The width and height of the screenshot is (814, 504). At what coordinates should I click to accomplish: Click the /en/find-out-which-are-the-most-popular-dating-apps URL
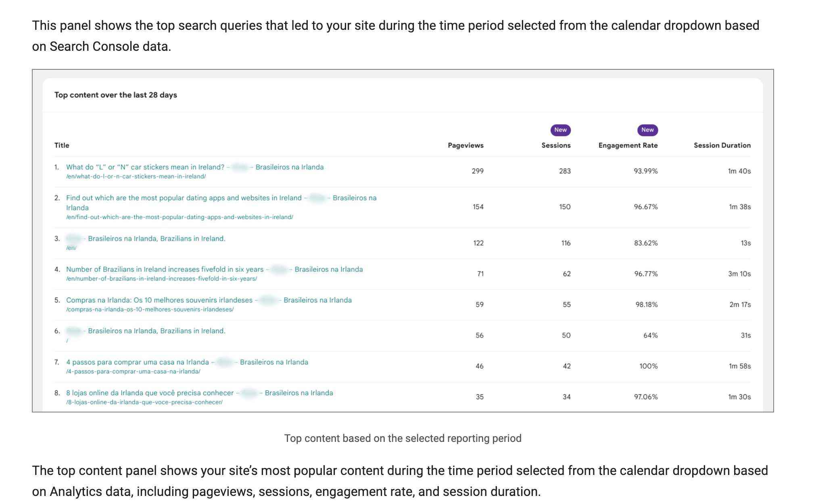179,217
